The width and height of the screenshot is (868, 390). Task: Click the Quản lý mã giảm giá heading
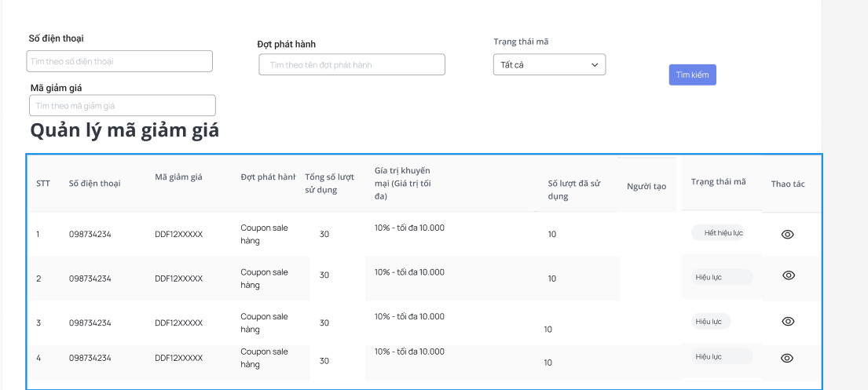(125, 130)
